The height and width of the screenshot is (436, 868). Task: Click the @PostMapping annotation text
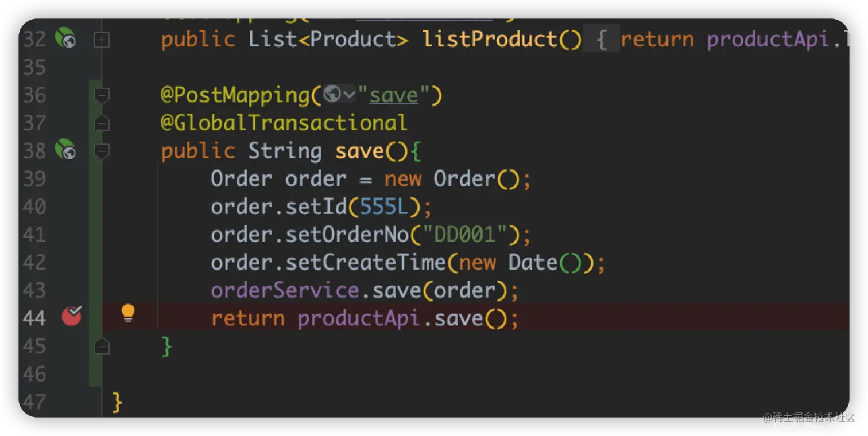click(235, 95)
